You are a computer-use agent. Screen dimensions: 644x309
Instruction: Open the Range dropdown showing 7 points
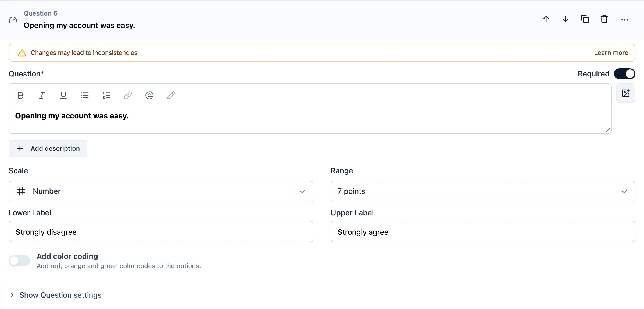483,191
